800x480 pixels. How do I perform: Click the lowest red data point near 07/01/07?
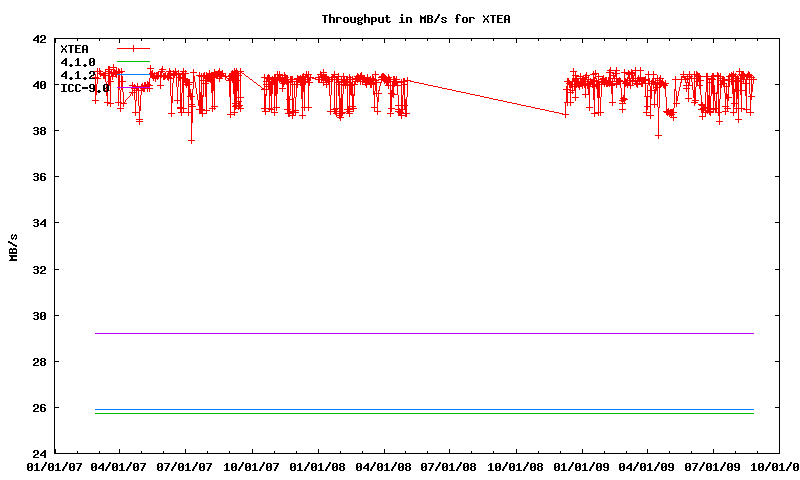coord(191,141)
